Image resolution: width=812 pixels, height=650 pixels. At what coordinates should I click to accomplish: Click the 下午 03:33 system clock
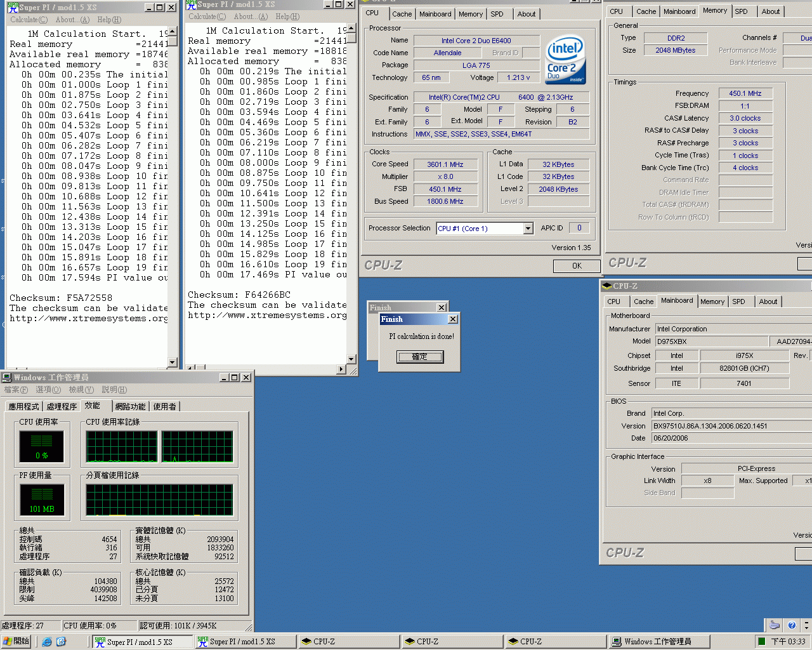[788, 642]
